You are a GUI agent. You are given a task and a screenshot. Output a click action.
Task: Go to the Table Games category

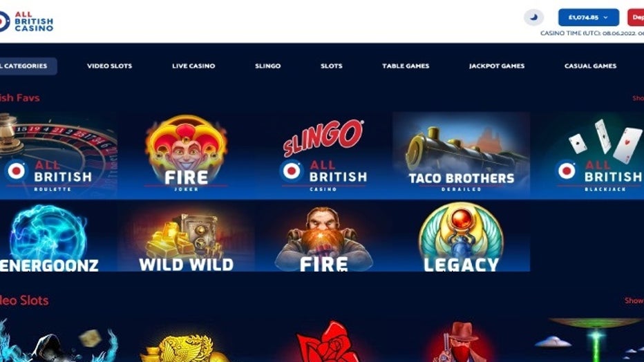406,66
